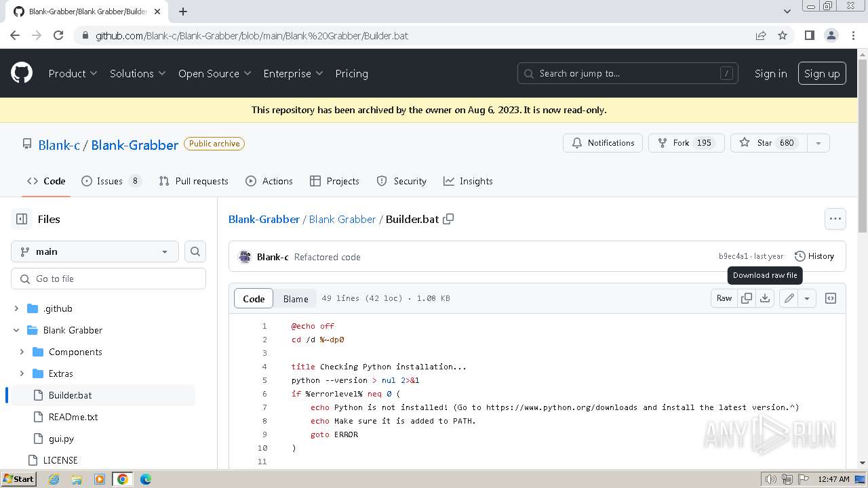Switch to Code view toggle

pos(254,298)
